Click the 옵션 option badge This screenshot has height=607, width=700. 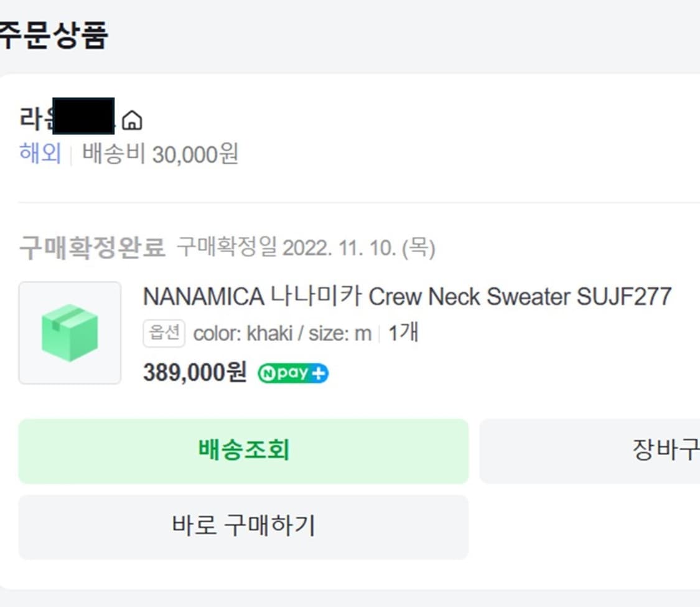click(x=164, y=334)
